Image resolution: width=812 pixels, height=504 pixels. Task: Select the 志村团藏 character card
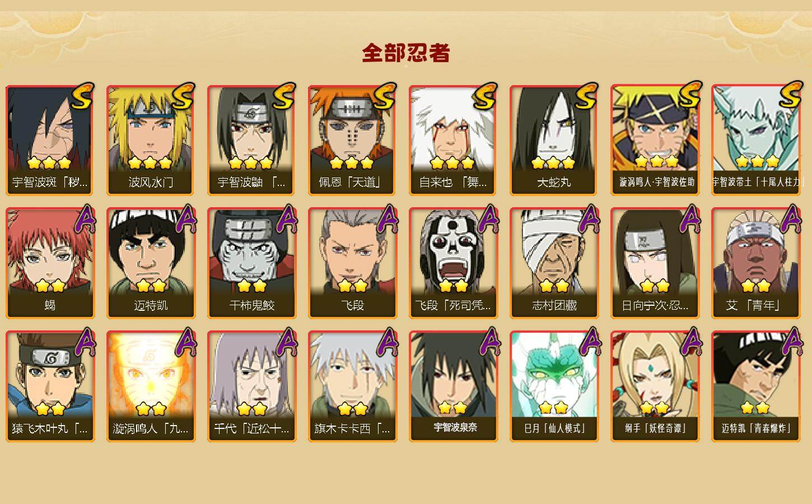tap(554, 263)
